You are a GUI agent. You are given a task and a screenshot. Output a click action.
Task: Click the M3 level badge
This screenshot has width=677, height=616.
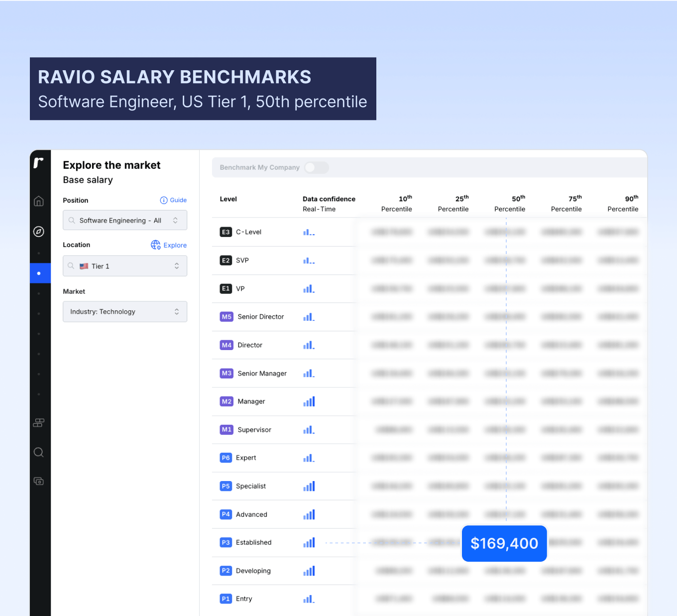(226, 373)
